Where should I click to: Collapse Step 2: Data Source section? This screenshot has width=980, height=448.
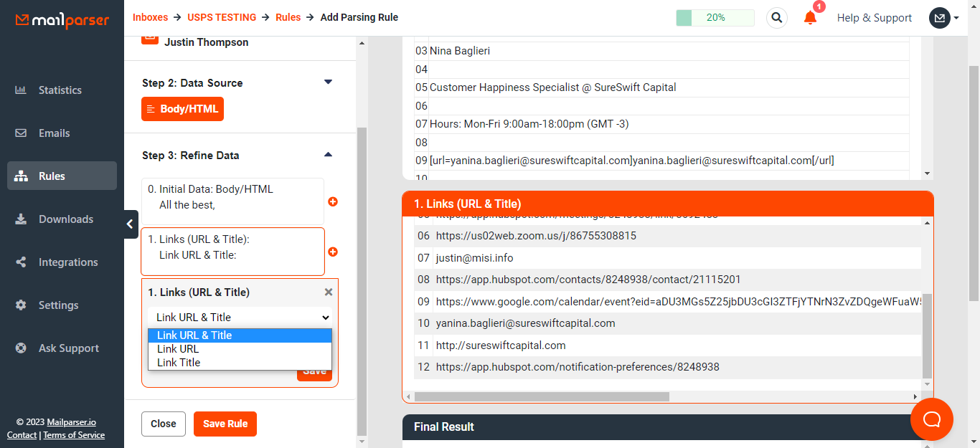click(x=329, y=82)
